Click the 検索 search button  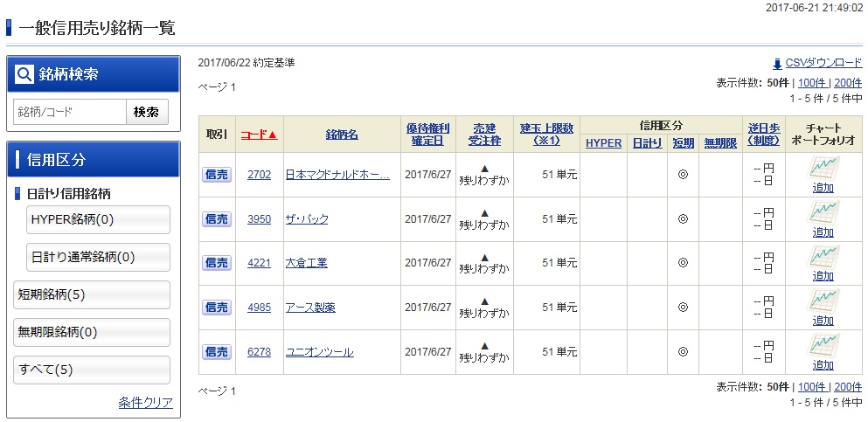[x=147, y=113]
